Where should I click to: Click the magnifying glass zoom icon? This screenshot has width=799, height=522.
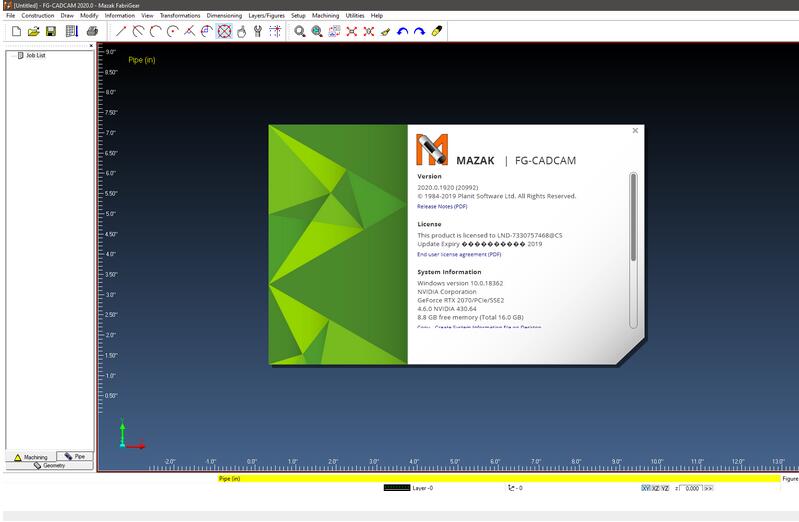click(x=300, y=32)
